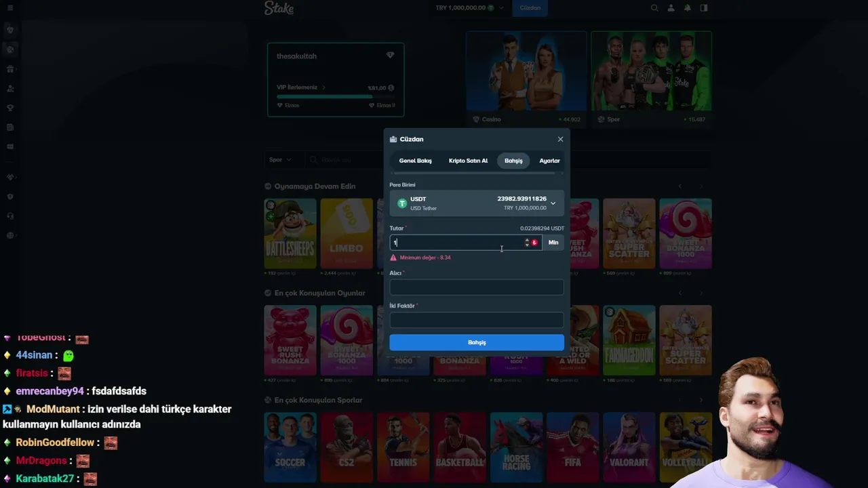Open the Tennis sport thumbnail
The image size is (868, 488).
(x=403, y=447)
